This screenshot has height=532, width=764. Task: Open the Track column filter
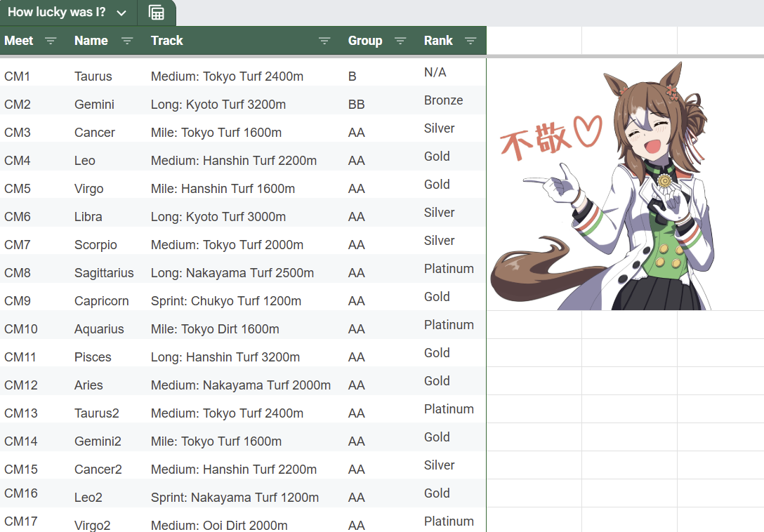click(x=324, y=41)
